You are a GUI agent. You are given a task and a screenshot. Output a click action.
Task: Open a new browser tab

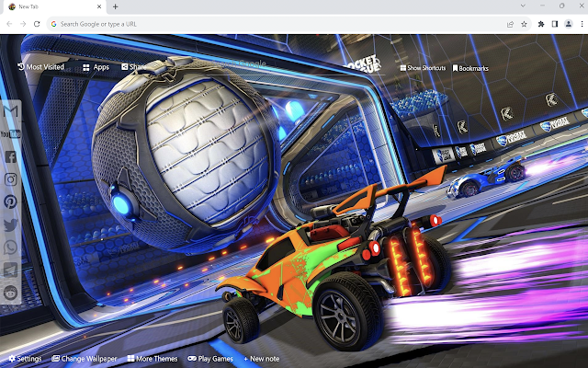pyautogui.click(x=116, y=6)
